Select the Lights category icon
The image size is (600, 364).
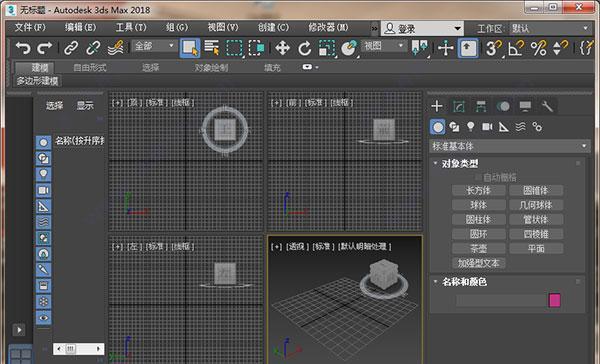(471, 127)
